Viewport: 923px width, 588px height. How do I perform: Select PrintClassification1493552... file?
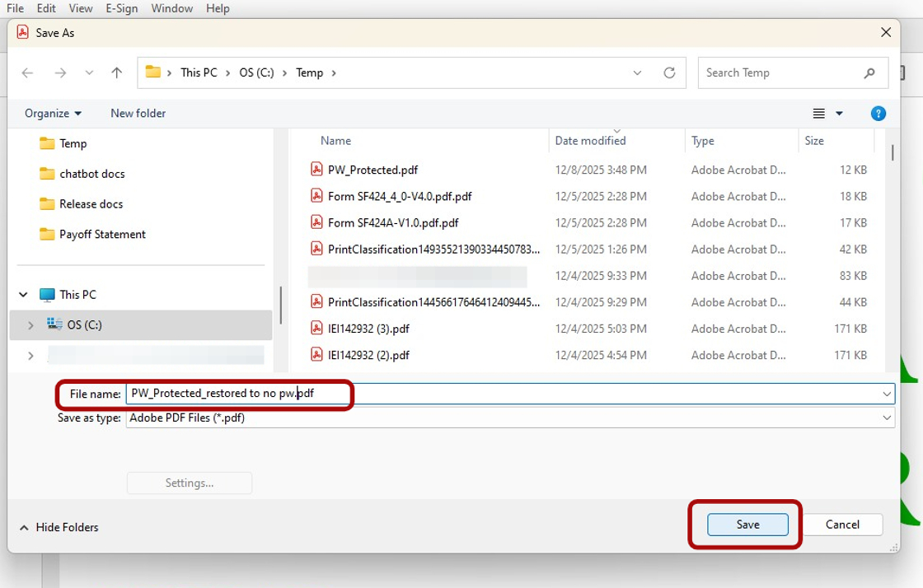pyautogui.click(x=433, y=250)
